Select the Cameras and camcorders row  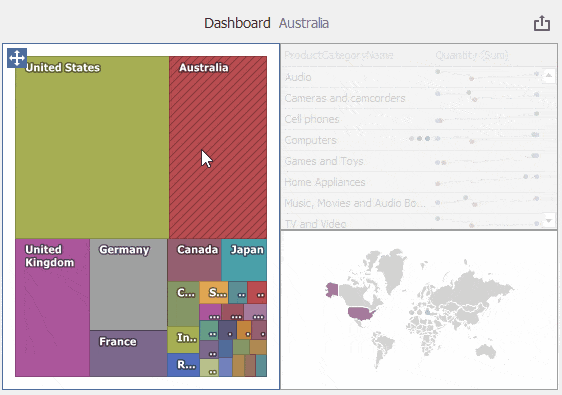click(412, 98)
